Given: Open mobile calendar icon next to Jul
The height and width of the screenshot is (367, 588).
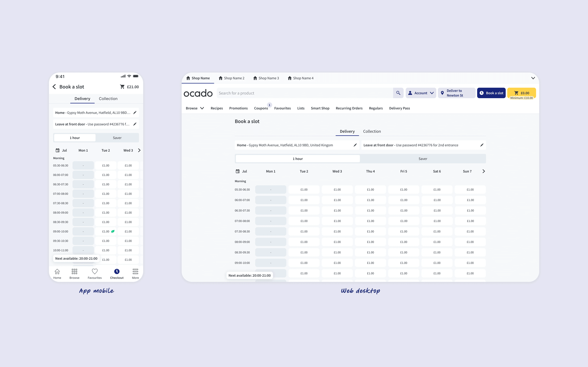Looking at the screenshot, I should (57, 150).
